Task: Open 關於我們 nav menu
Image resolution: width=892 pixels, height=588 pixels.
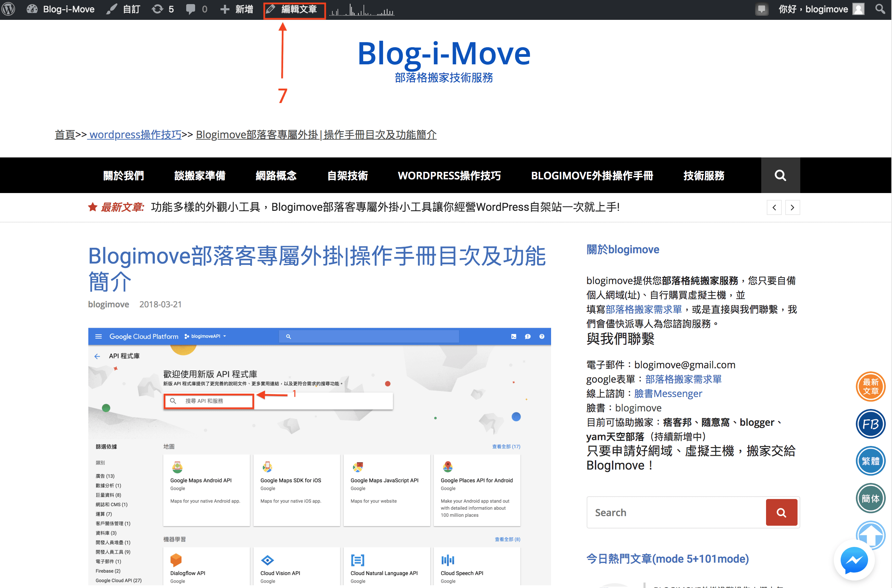Action: (123, 175)
